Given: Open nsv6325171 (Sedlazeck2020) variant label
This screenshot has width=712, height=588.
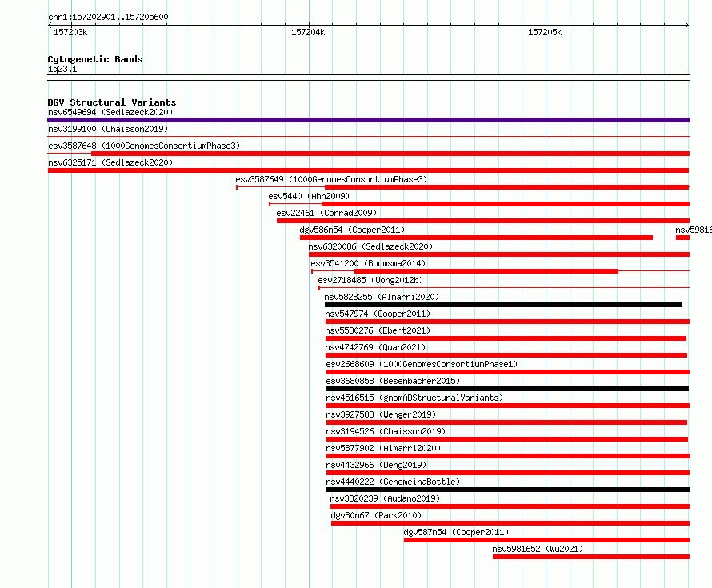Looking at the screenshot, I should (110, 162).
